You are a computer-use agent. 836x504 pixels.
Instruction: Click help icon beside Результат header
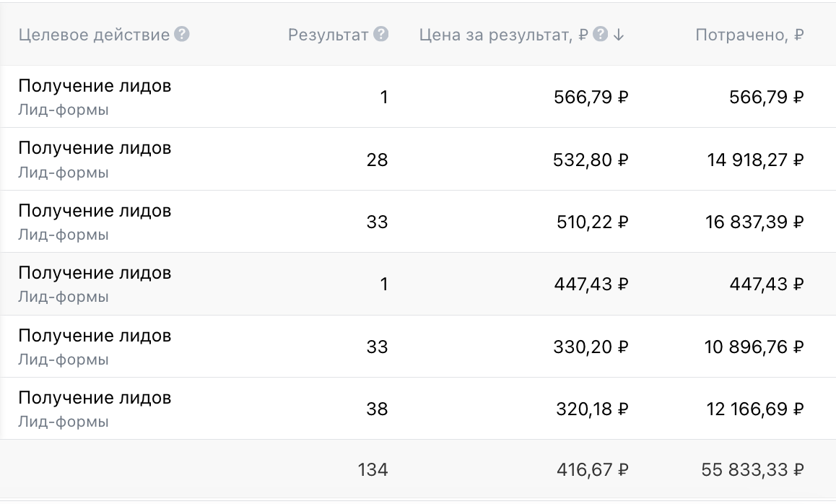click(x=381, y=35)
